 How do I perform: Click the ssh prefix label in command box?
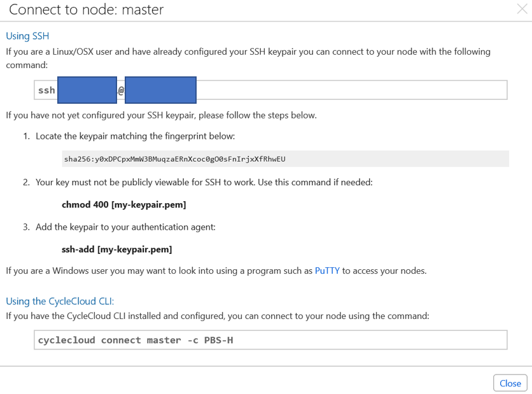click(x=46, y=90)
